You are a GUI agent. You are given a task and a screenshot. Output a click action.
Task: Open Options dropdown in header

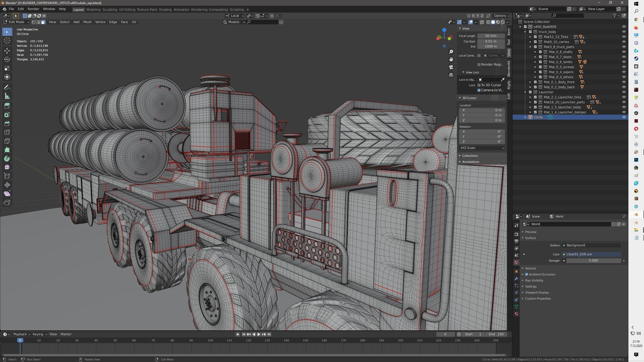pyautogui.click(x=501, y=16)
